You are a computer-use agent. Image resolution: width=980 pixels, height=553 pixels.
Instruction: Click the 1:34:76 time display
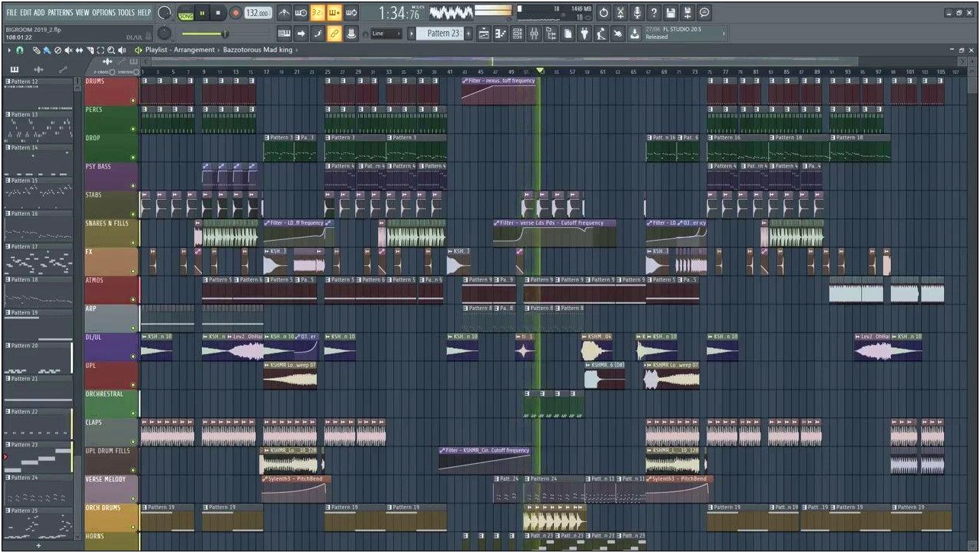tap(399, 14)
